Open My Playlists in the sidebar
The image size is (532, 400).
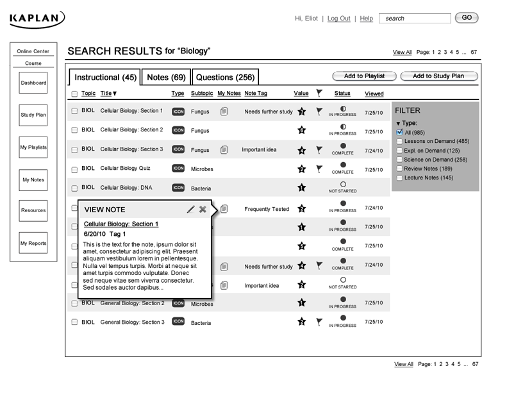[x=33, y=147]
